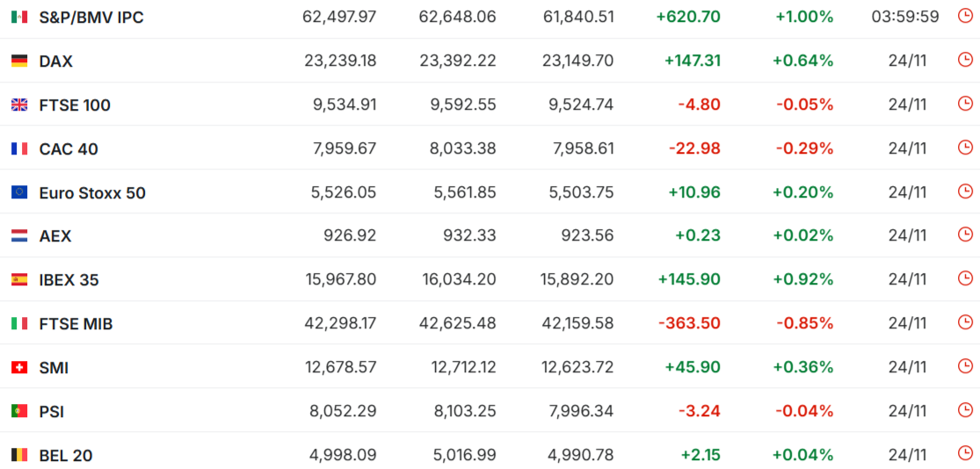Click the clock icon in the IBEX 35 row

pyautogui.click(x=965, y=279)
